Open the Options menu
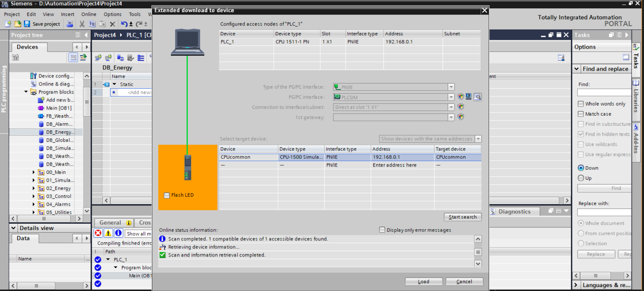This screenshot has height=291, width=644. [x=113, y=14]
